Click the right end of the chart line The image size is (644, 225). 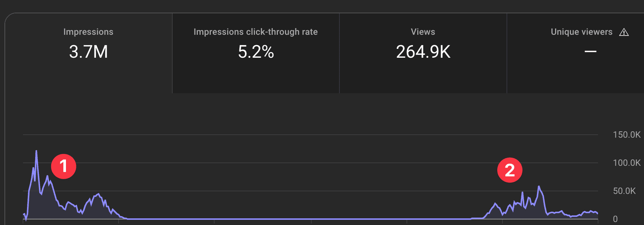pyautogui.click(x=597, y=213)
